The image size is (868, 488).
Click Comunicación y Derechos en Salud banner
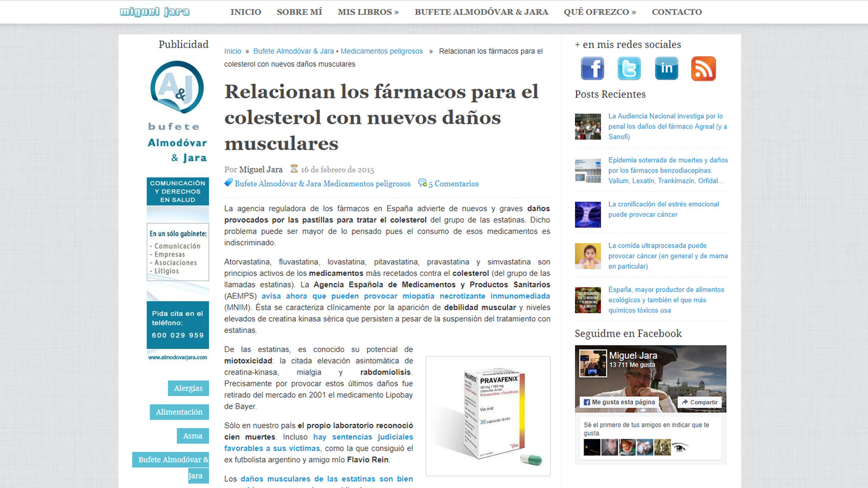[178, 191]
